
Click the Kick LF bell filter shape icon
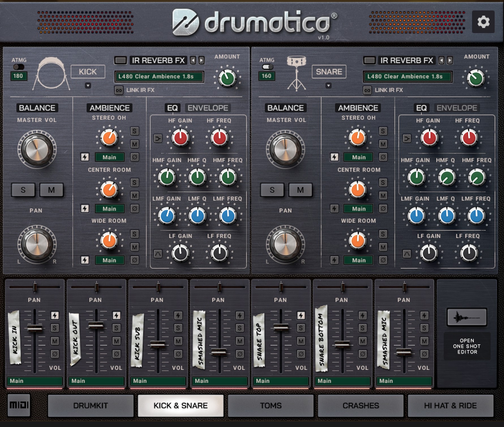[x=158, y=254]
